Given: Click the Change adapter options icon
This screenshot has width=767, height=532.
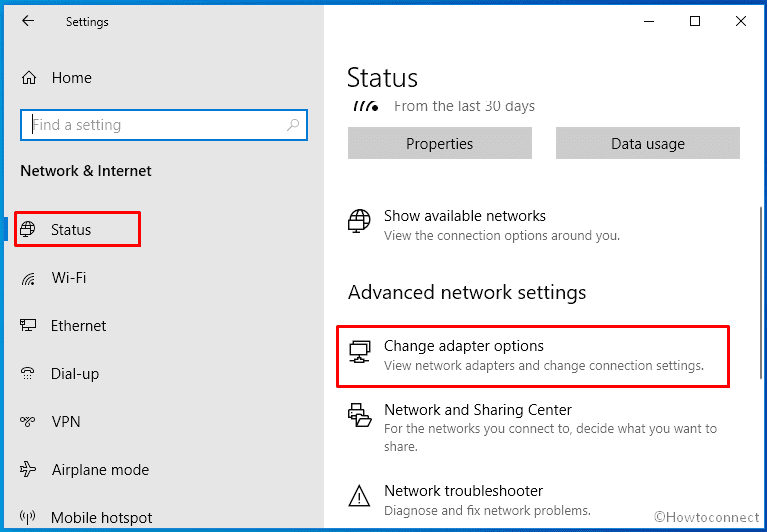Looking at the screenshot, I should [359, 352].
